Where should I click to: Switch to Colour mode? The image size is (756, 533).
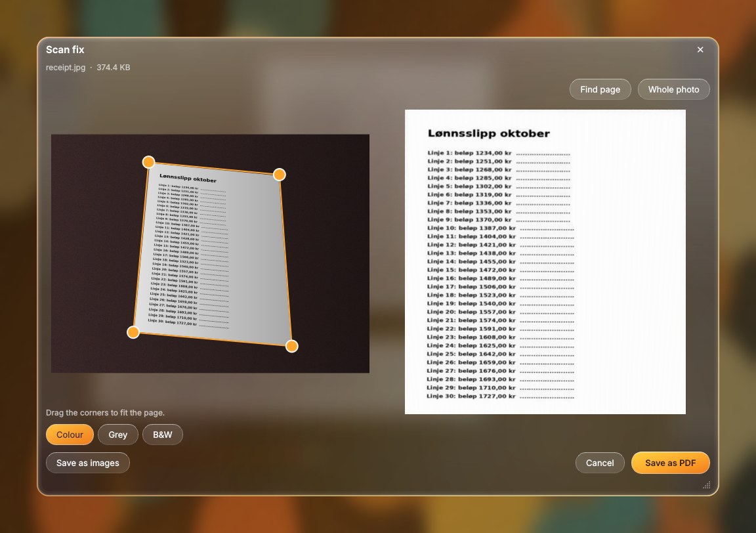pos(70,435)
